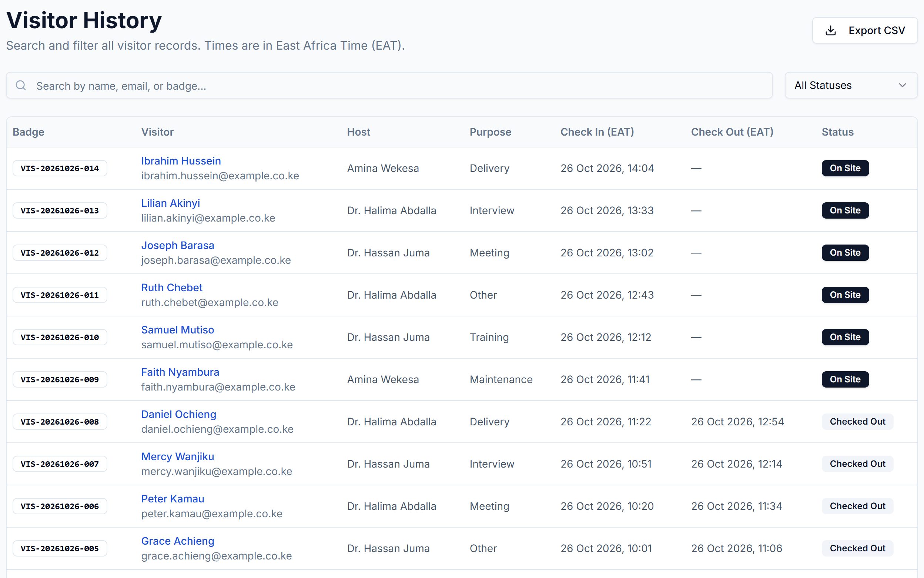Click the Check In (EAT) column header

pyautogui.click(x=597, y=132)
